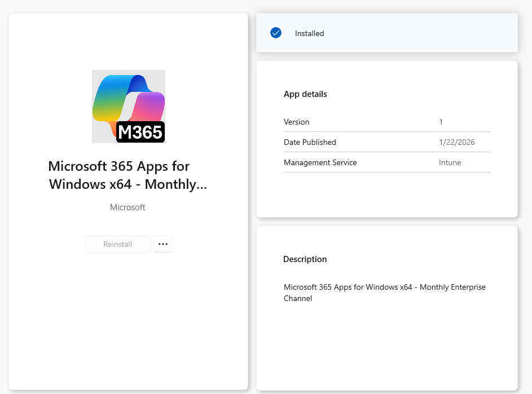Click the Management Service label

click(320, 162)
